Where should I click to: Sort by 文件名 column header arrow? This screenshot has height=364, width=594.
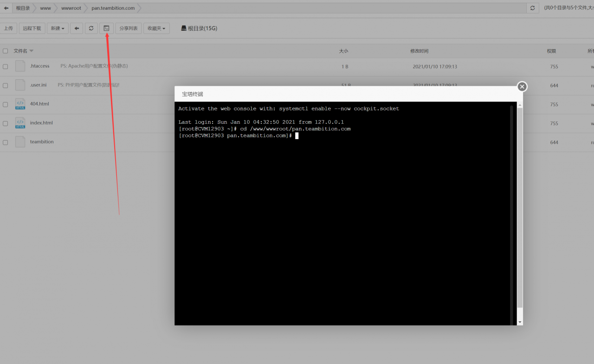coord(32,51)
